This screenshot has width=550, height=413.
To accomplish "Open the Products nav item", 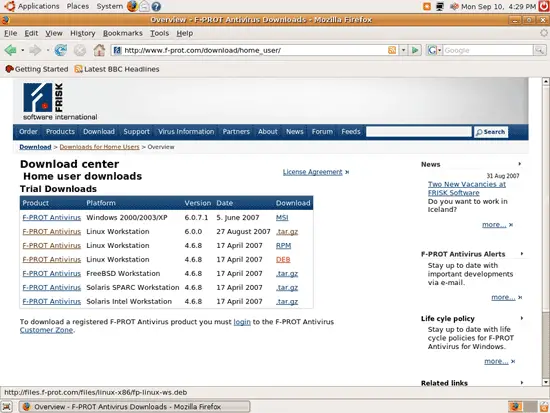I will click(60, 132).
